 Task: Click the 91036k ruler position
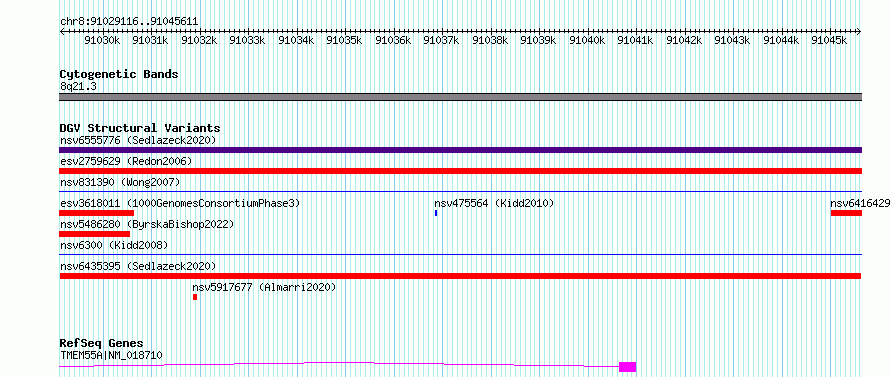click(393, 40)
